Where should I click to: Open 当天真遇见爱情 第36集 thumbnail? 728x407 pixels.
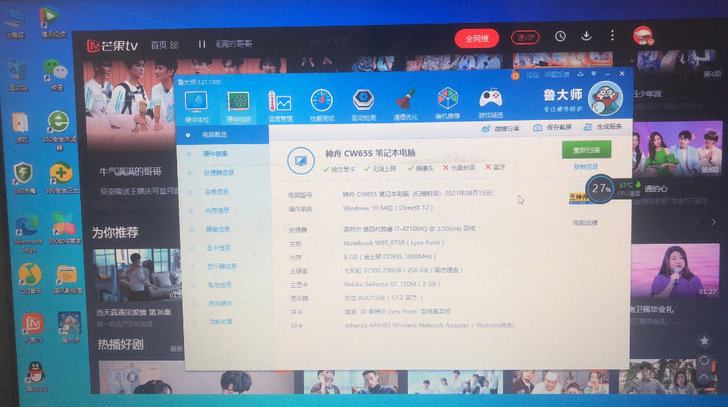tap(137, 275)
